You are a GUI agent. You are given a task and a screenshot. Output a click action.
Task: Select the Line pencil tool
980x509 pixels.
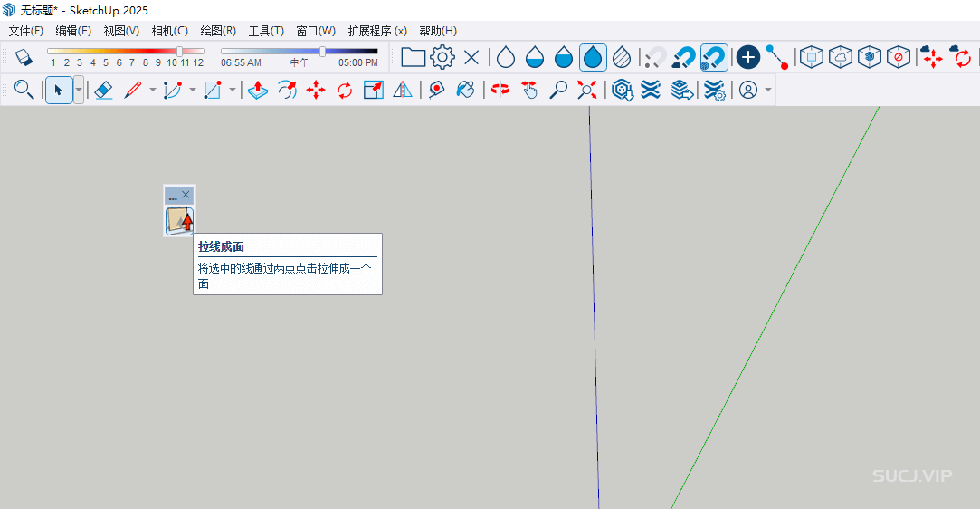pos(133,90)
